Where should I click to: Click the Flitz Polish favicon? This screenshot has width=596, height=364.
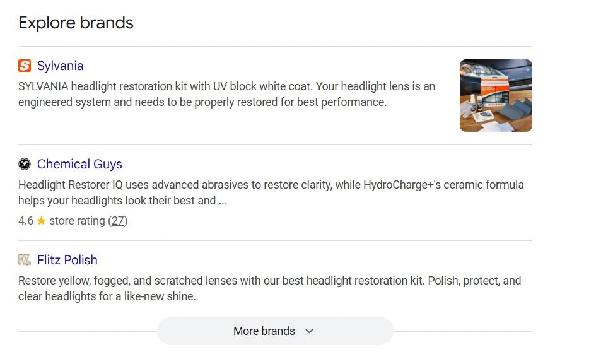[25, 260]
